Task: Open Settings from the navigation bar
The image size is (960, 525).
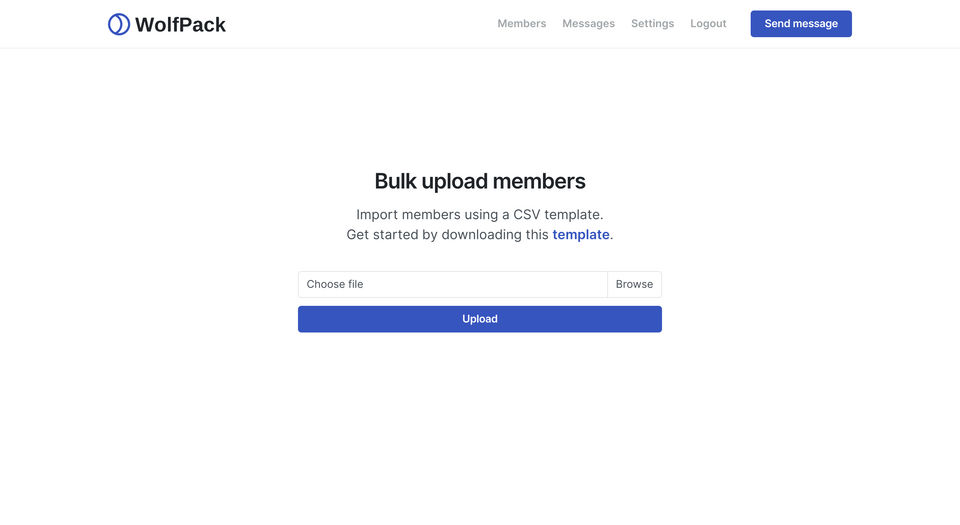Action: coord(653,23)
